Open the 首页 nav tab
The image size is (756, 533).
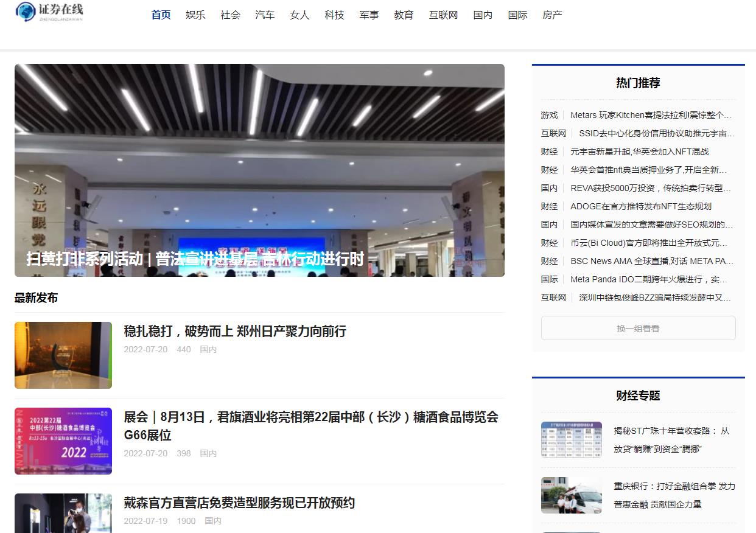point(161,15)
